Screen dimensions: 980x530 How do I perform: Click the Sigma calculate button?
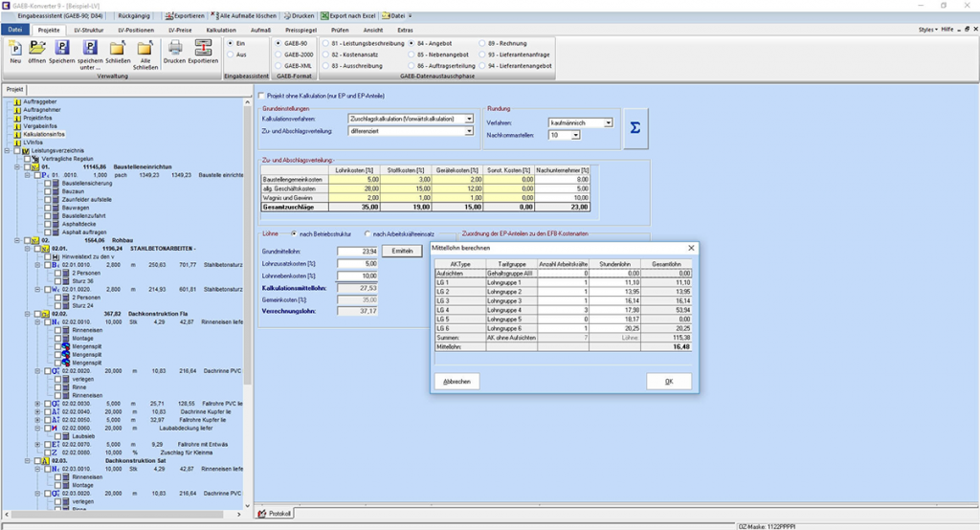(x=635, y=128)
